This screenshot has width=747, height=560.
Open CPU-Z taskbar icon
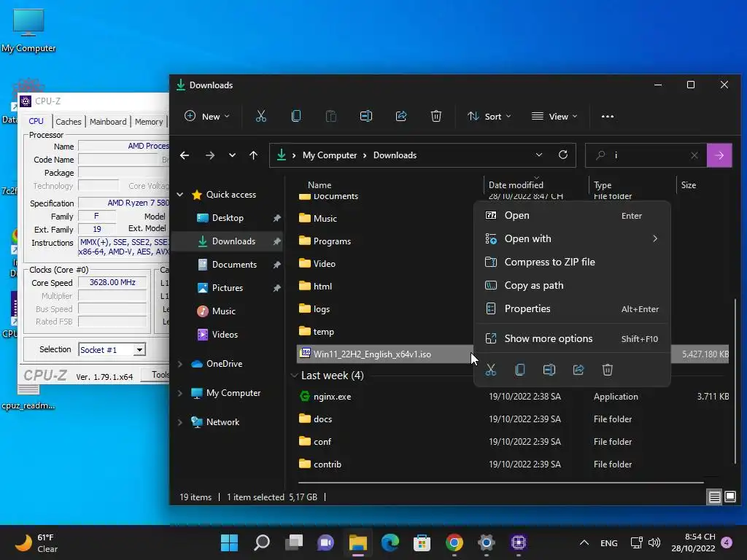[x=519, y=542]
